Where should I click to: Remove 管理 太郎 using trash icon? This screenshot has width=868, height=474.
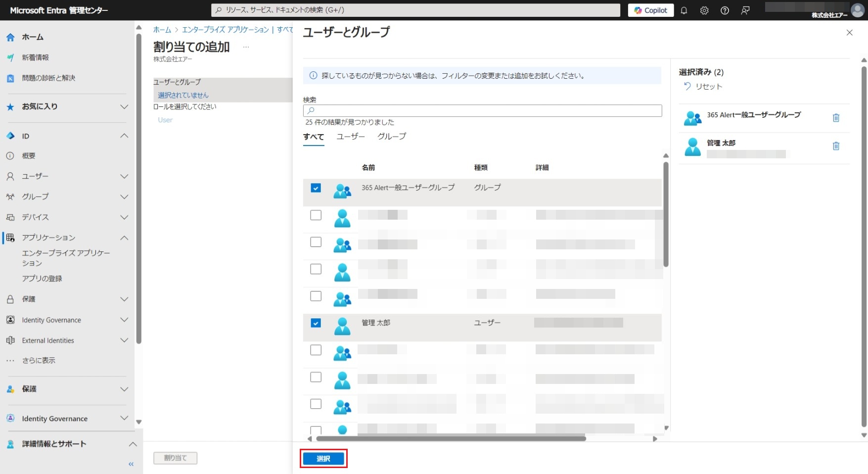[836, 146]
